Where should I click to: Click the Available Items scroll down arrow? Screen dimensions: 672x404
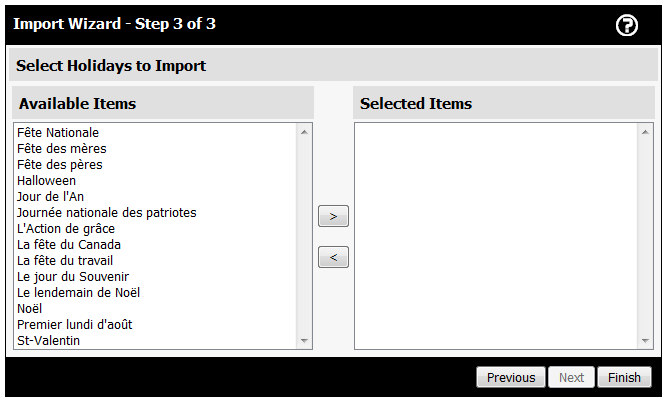click(304, 341)
